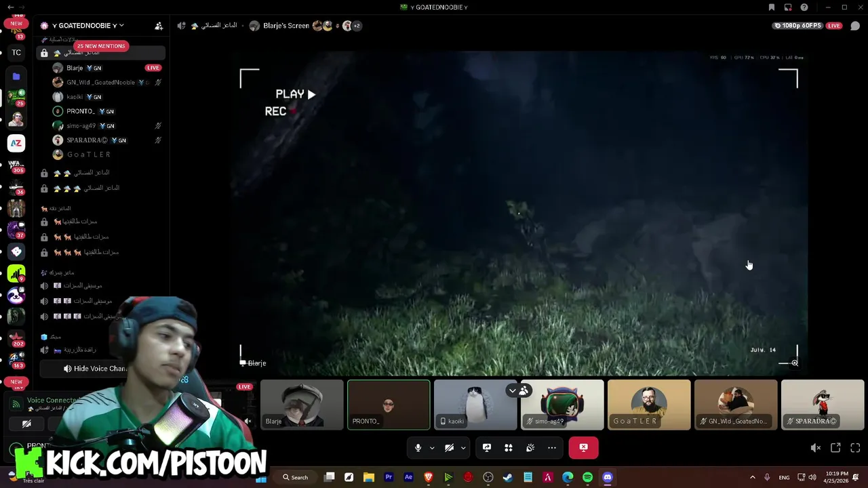Select Blarje's participant tile
Screen dimensions: 868x488
tap(302, 405)
